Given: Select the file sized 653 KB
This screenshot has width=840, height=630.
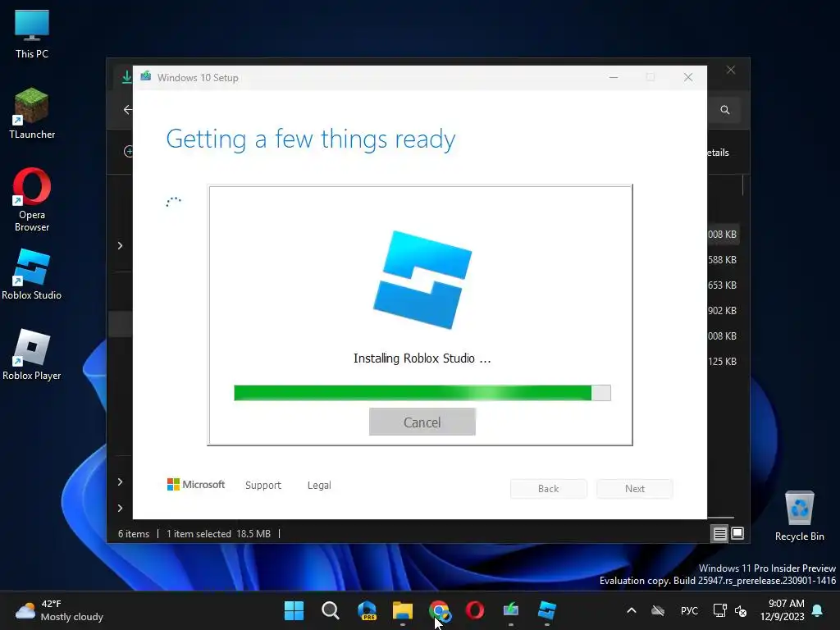Looking at the screenshot, I should [722, 285].
